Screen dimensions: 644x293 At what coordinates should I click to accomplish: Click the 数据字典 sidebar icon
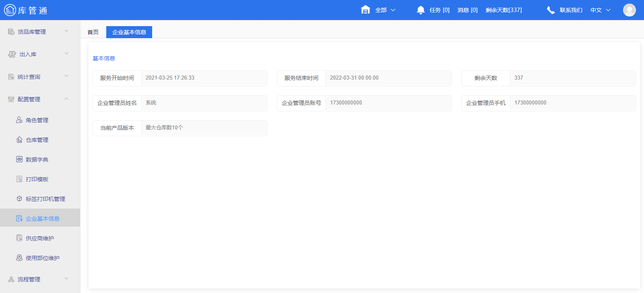[19, 160]
